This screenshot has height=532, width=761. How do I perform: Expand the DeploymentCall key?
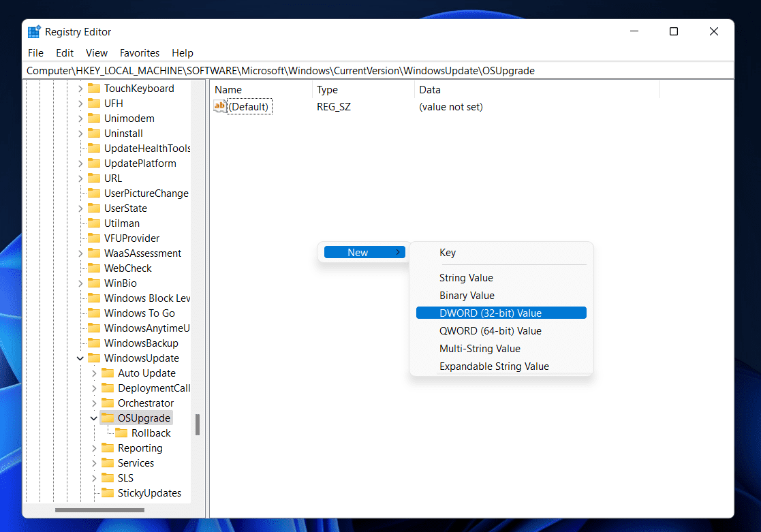pyautogui.click(x=94, y=389)
